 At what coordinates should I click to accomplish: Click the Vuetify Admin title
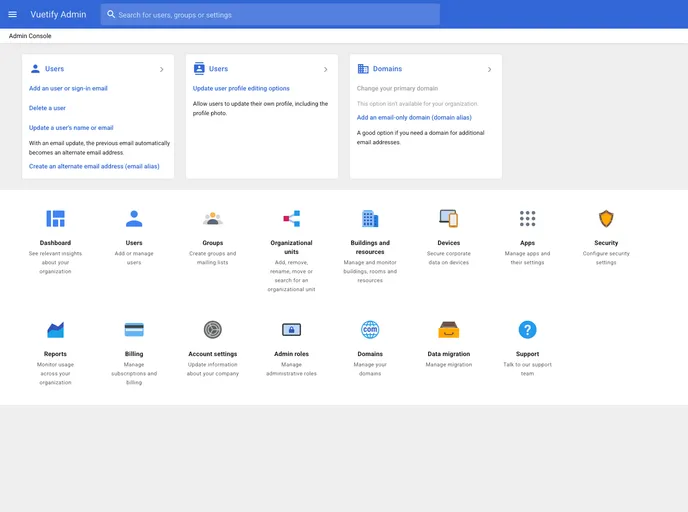point(58,14)
